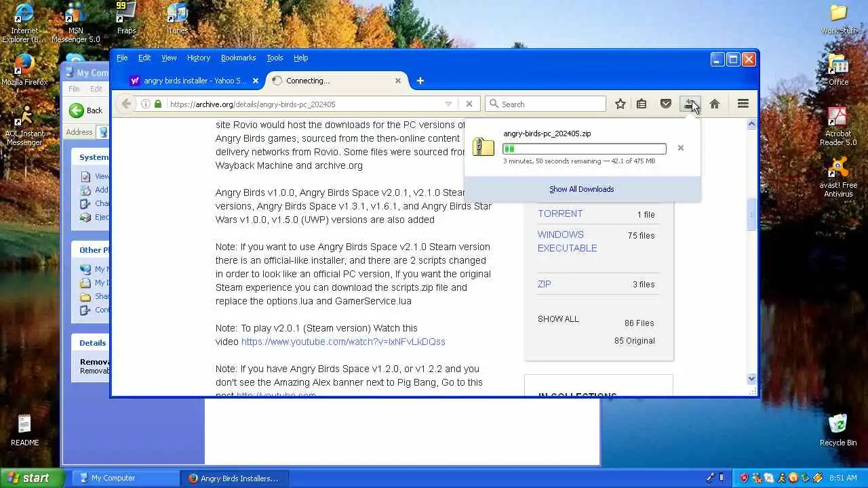Save page to Pocket icon
The height and width of the screenshot is (488, 868).
(x=666, y=104)
